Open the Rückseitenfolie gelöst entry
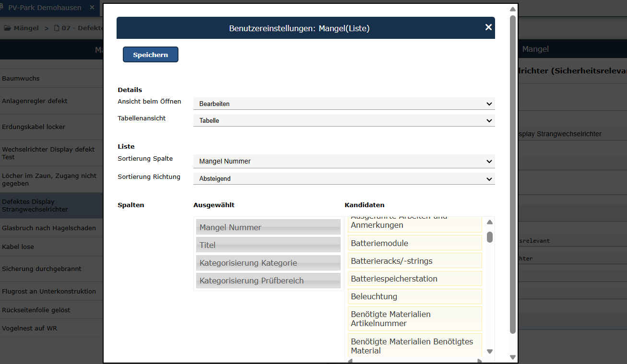The height and width of the screenshot is (364, 627). [51, 310]
